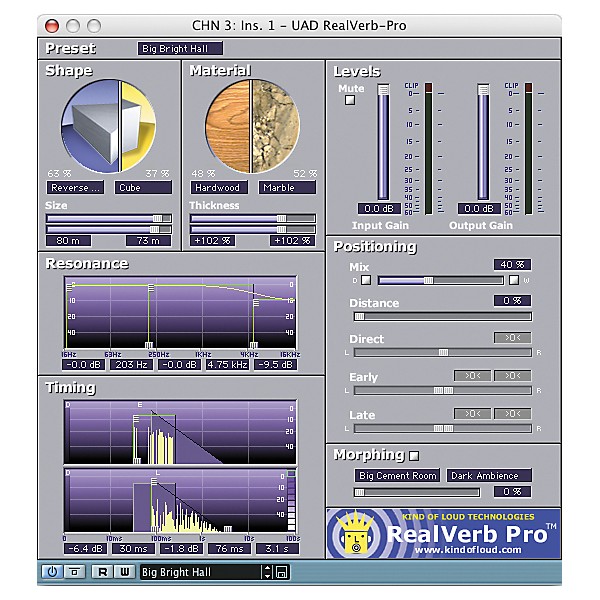Close the UAD RealVerb-Pro window

[x=52, y=26]
